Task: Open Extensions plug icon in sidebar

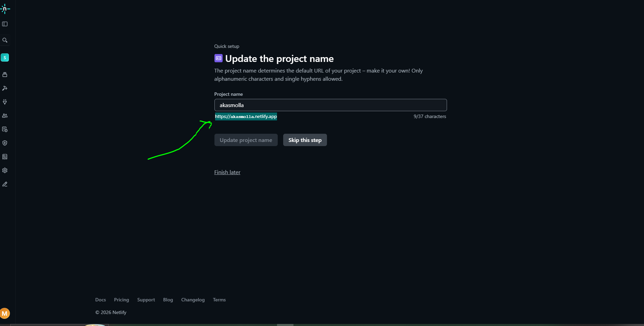Action: [x=5, y=102]
